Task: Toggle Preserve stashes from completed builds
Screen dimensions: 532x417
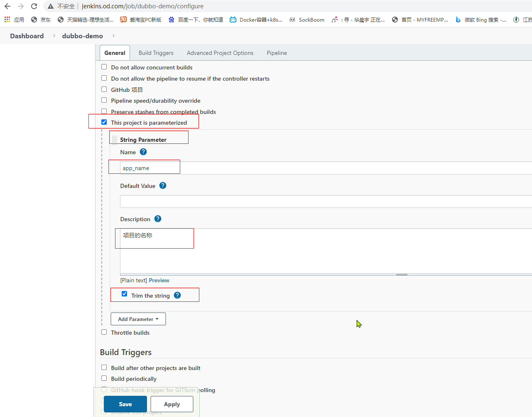Action: coord(104,111)
